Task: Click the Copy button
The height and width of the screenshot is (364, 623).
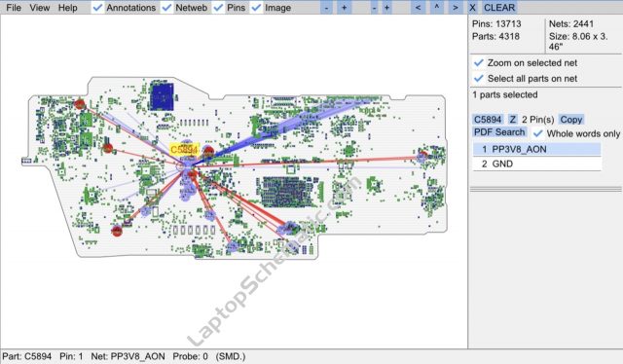Action: tap(571, 119)
